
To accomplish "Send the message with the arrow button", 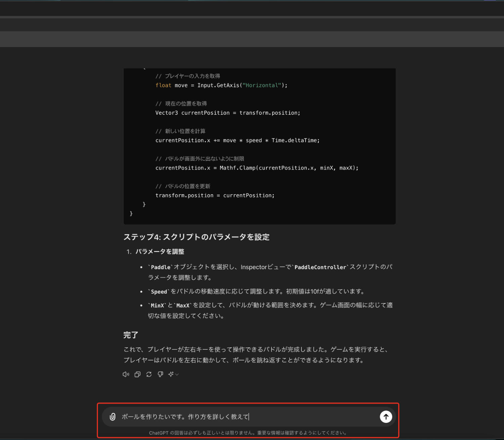I will pos(386,417).
